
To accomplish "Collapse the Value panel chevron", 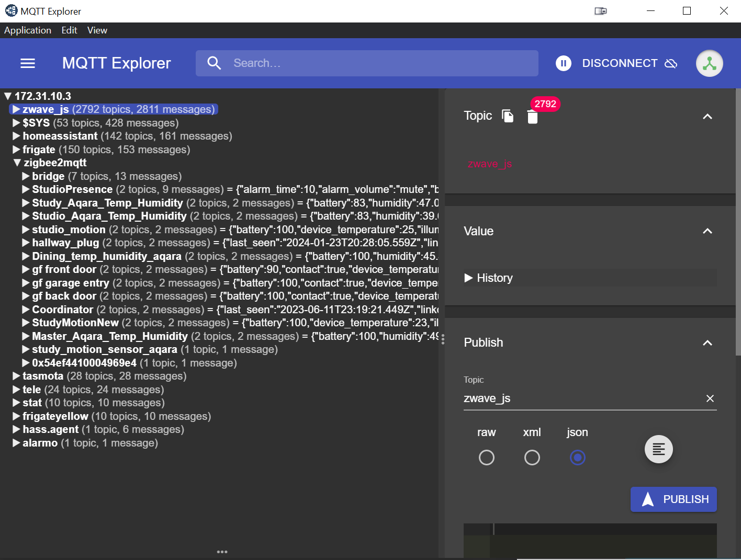I will [708, 231].
